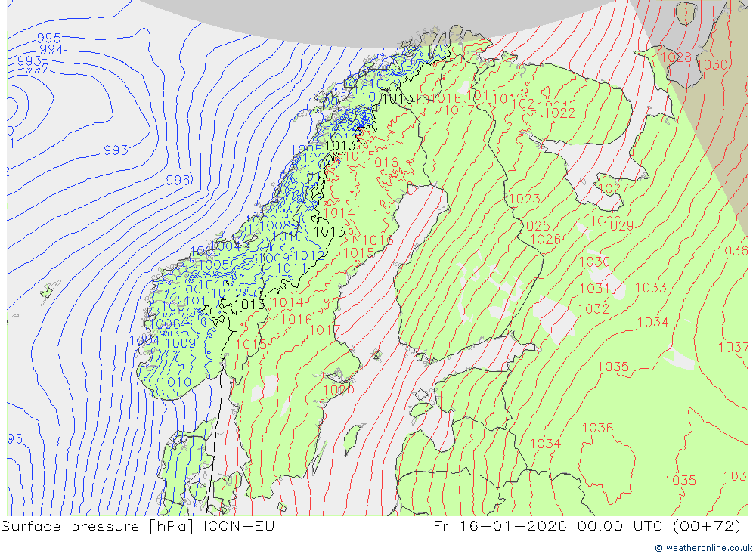The width and height of the screenshot is (756, 554).
Task: Click the blue 996 isobar label
Action: 178,180
